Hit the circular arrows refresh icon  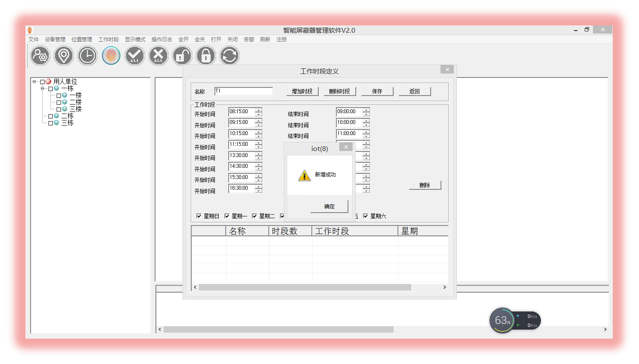(x=230, y=56)
